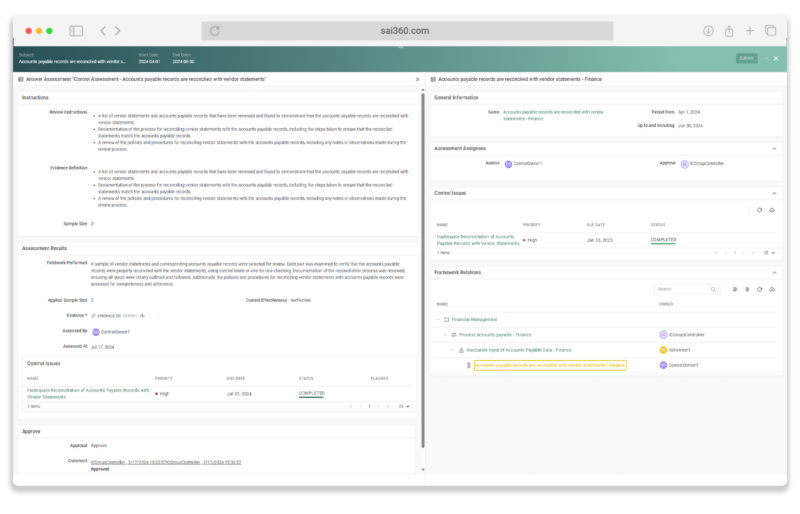Collapse the Process accounts payable - Finance node
800x514 pixels.
pos(445,335)
